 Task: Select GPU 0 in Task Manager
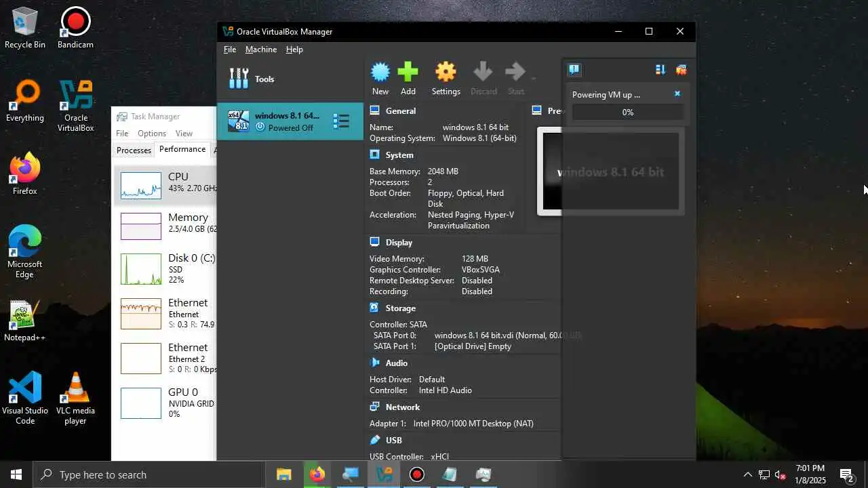pyautogui.click(x=165, y=403)
